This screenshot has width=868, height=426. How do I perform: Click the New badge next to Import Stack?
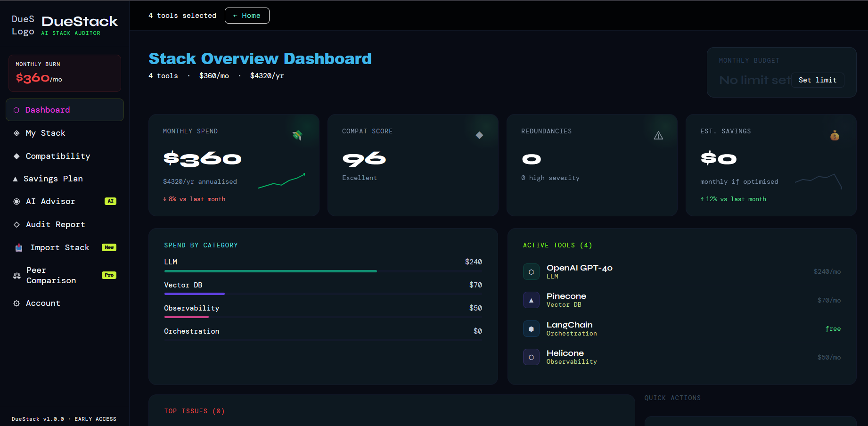[x=109, y=247]
